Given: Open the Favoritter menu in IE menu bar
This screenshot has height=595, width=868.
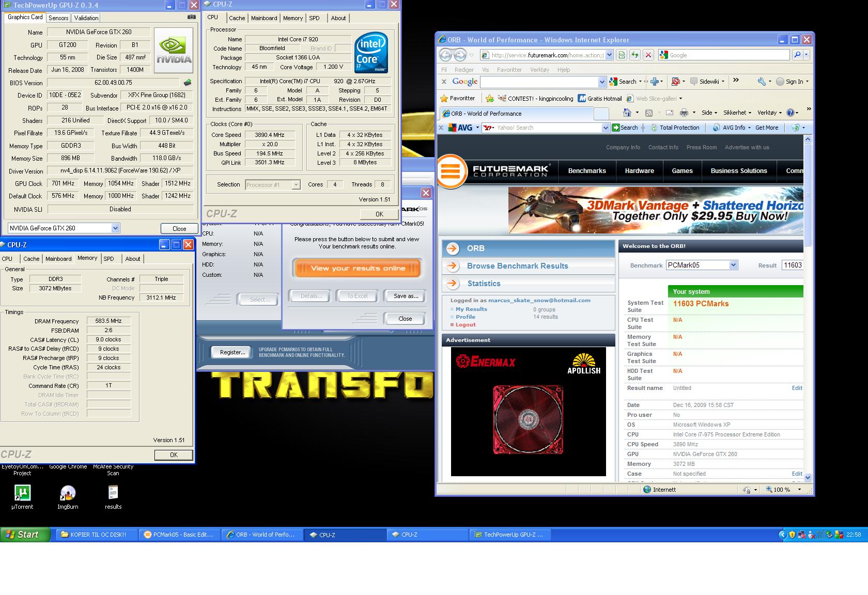Looking at the screenshot, I should pos(509,69).
